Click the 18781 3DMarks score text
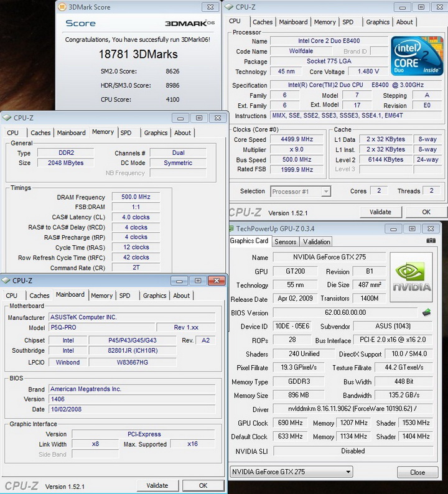 pos(138,54)
